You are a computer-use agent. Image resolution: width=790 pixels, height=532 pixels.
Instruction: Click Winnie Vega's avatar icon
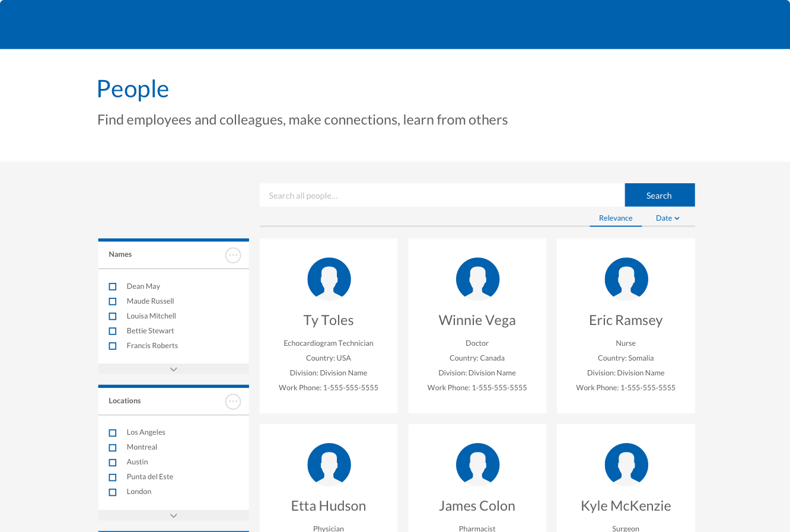tap(477, 279)
